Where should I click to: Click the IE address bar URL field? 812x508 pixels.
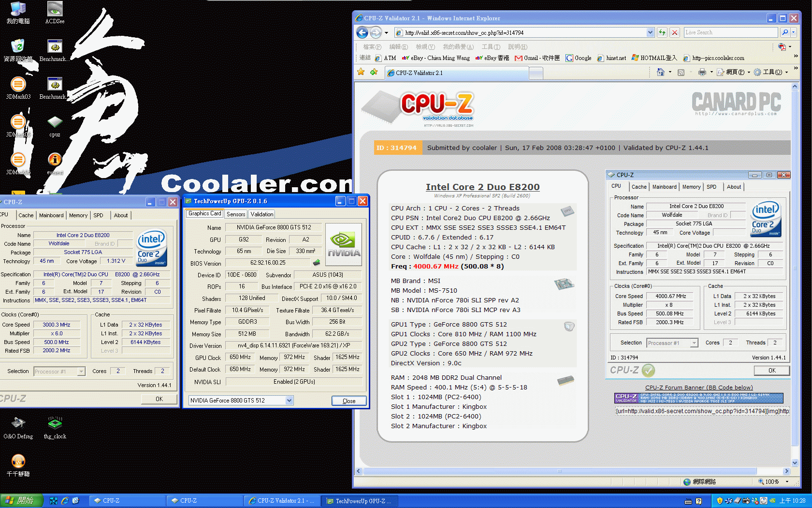(525, 32)
